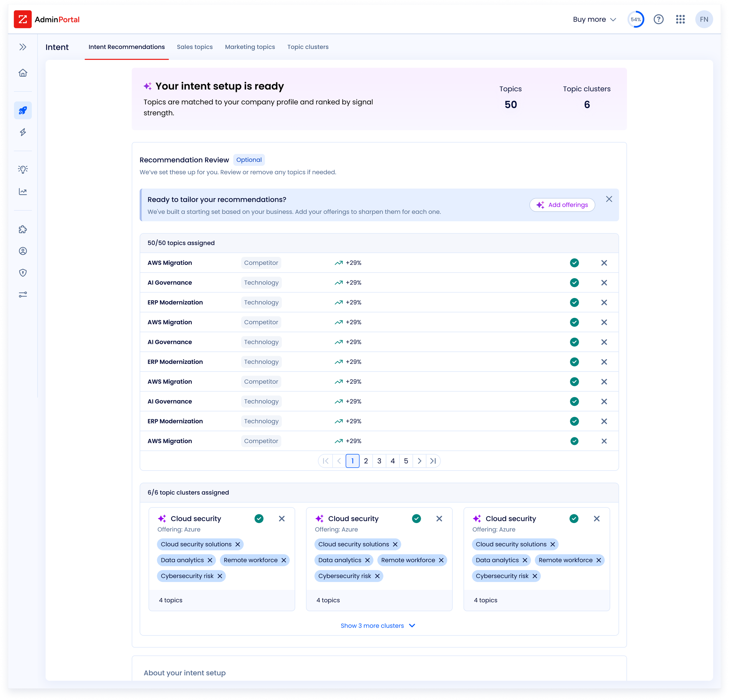Remove 'Cloud security solutions' chip from first cluster card
This screenshot has width=729, height=700.
pos(238,545)
